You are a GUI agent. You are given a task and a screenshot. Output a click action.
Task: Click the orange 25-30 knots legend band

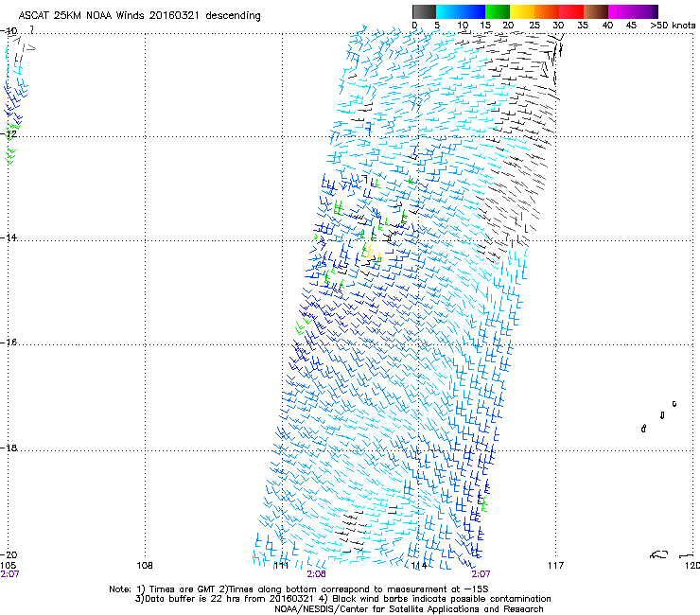[547, 11]
